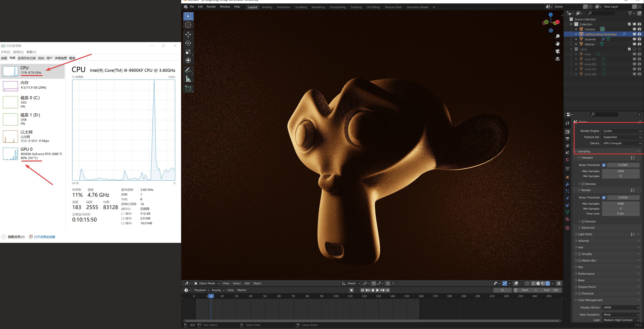This screenshot has height=329, width=644.
Task: Open the Material properties tab
Action: pyautogui.click(x=567, y=219)
